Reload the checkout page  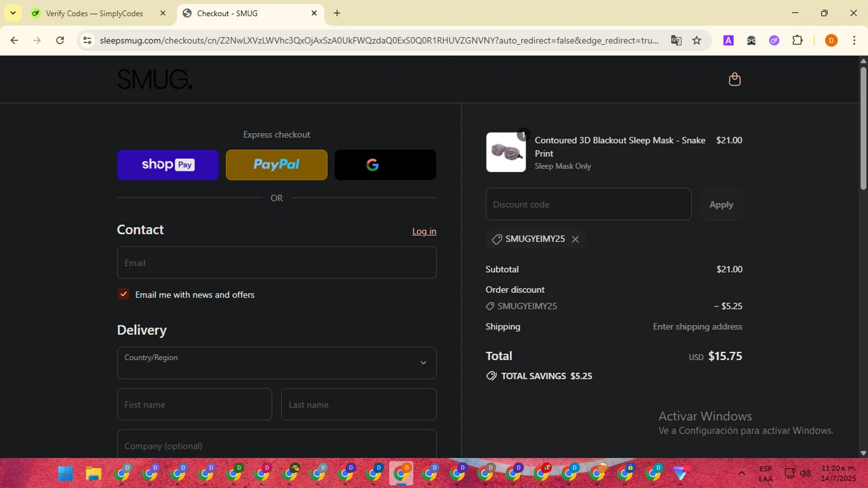60,41
